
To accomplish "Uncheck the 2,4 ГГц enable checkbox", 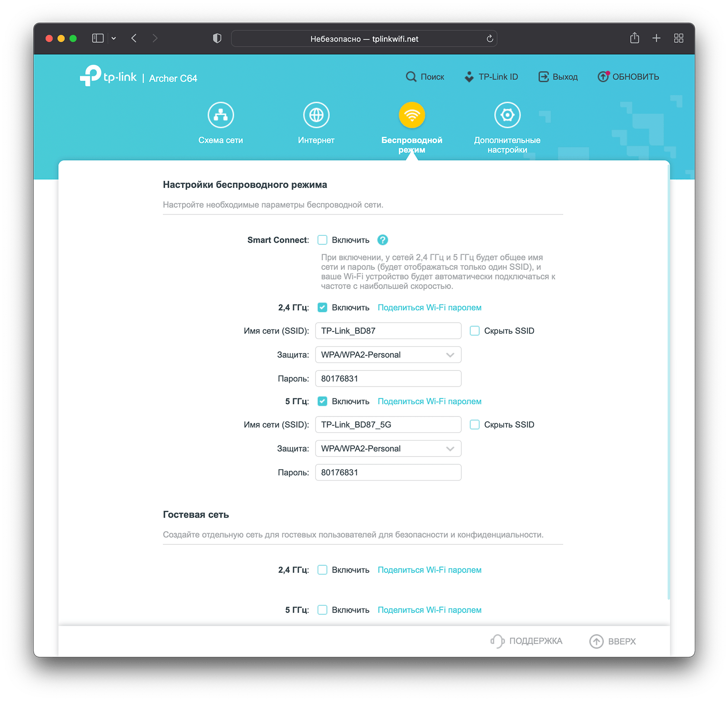I will pyautogui.click(x=322, y=308).
